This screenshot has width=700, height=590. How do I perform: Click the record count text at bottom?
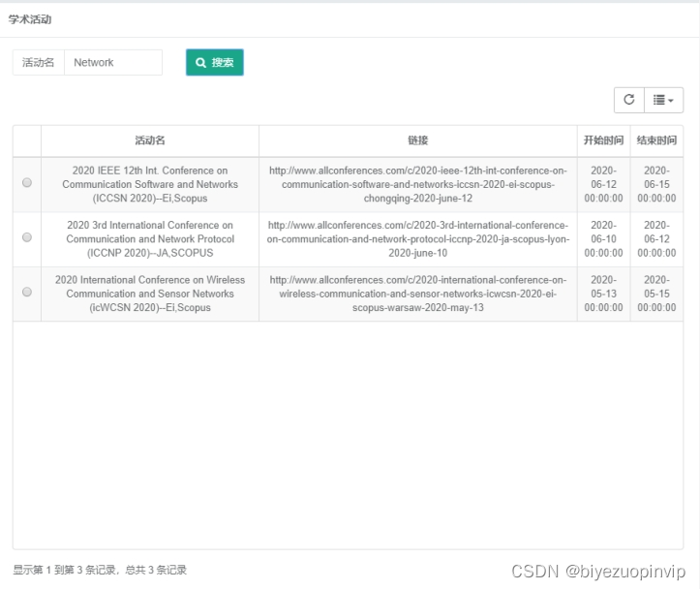pos(100,570)
